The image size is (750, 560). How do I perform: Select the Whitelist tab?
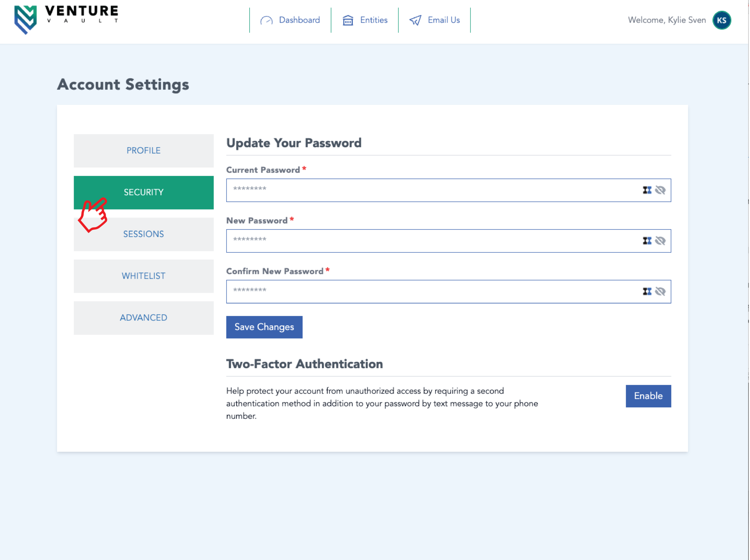pyautogui.click(x=143, y=276)
